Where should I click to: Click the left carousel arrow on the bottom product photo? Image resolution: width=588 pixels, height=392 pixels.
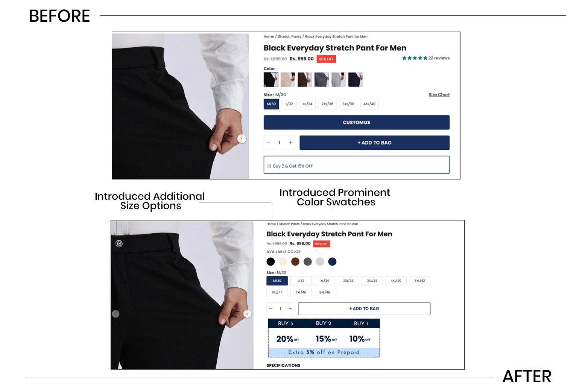tap(115, 314)
